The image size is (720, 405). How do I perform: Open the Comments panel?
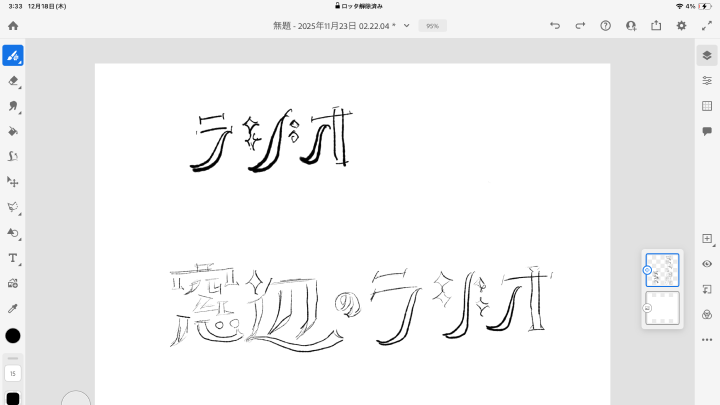click(707, 131)
